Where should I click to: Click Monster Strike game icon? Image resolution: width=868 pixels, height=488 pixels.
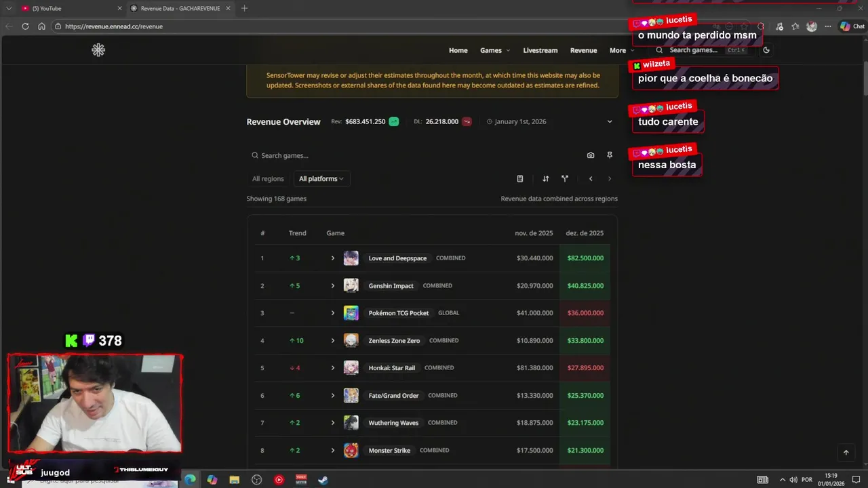[351, 450]
